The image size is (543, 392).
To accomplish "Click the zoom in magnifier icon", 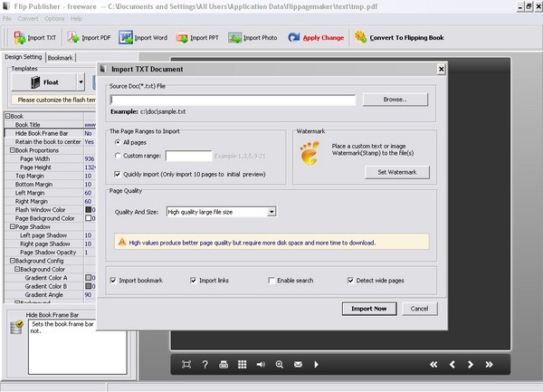I will point(280,364).
